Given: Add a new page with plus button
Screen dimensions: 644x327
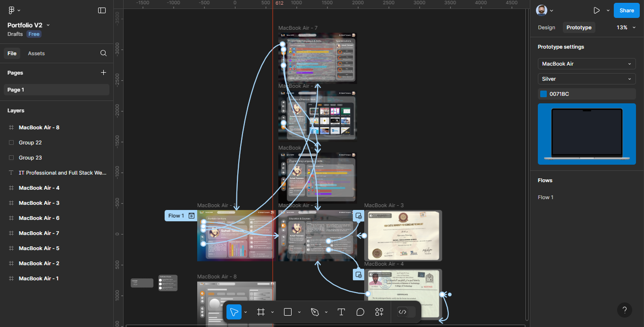Looking at the screenshot, I should [103, 73].
